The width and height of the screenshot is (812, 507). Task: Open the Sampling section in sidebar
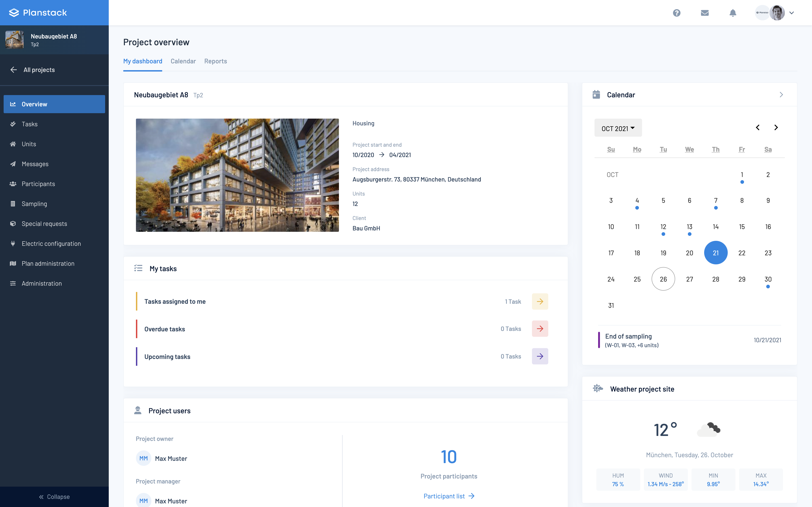35,203
